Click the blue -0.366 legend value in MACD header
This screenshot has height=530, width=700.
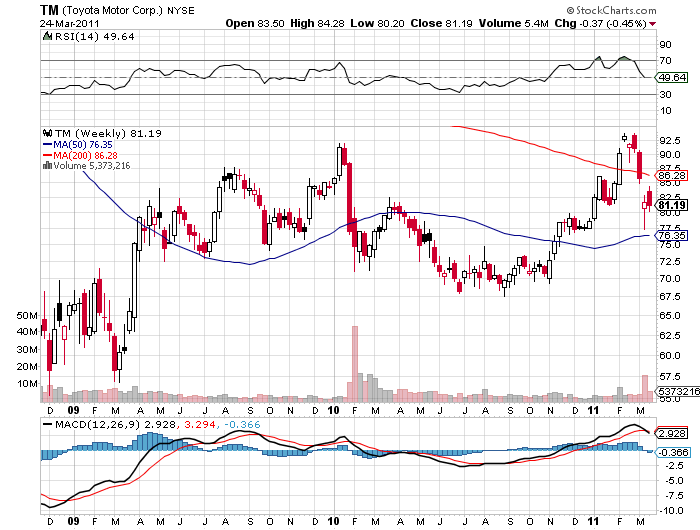242,424
